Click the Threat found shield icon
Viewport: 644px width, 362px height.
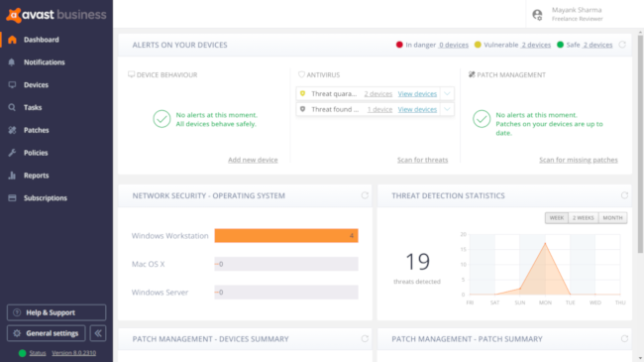point(303,109)
